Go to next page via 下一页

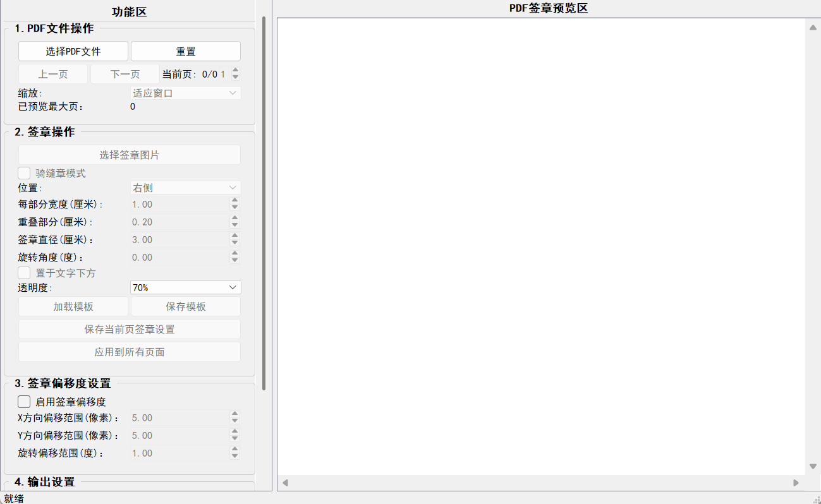pos(125,73)
